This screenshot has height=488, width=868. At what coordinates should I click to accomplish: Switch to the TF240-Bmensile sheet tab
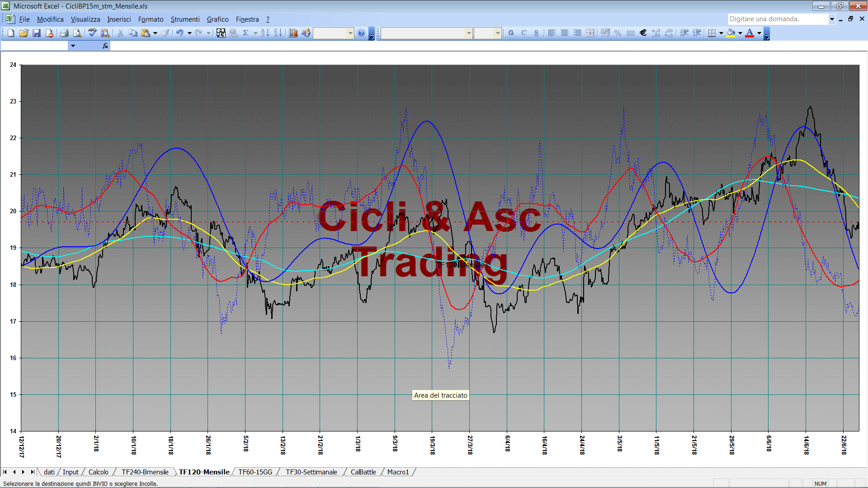[x=145, y=472]
